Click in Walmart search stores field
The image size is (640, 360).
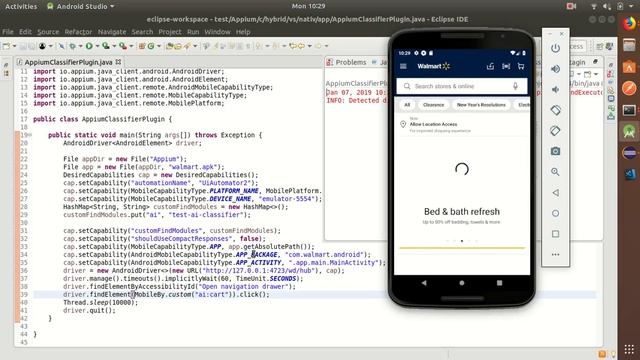tap(462, 86)
